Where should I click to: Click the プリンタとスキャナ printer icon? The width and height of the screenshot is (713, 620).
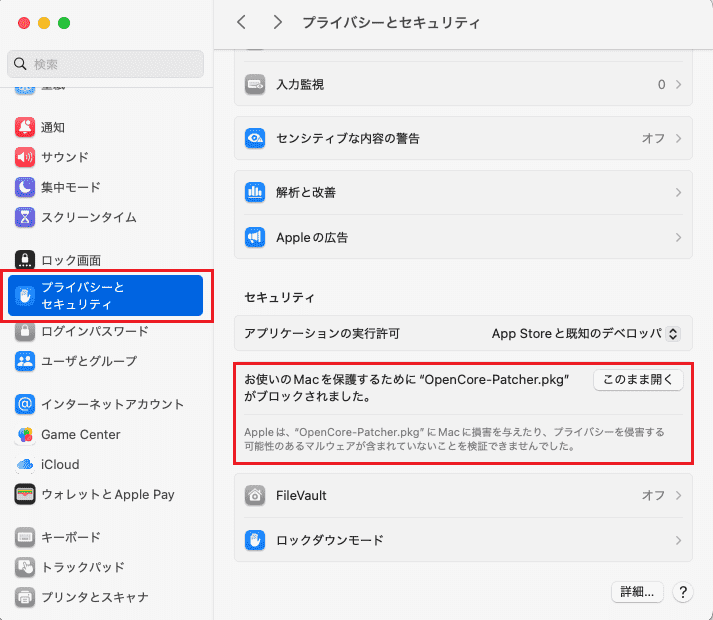click(25, 597)
